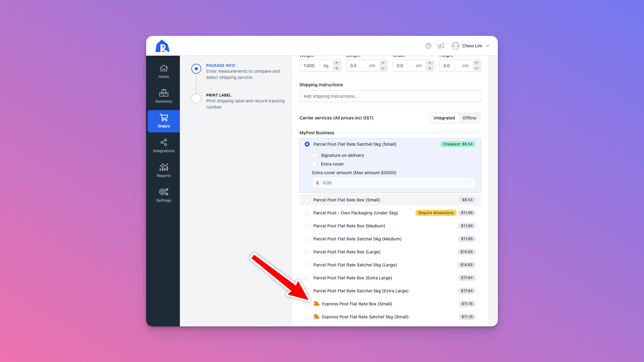The image size is (644, 362).
Task: Select Parcel Post Flat Rate Satchel 5kg (Small) radio
Action: (x=307, y=144)
